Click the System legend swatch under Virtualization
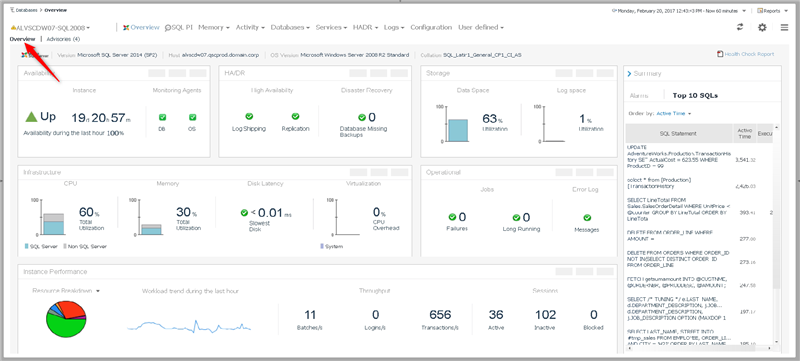The width and height of the screenshot is (800, 361). point(322,246)
